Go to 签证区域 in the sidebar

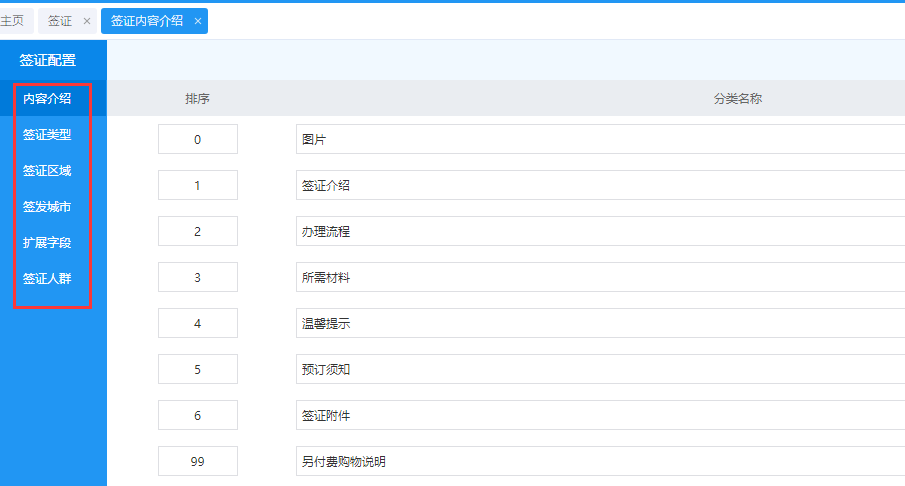coord(47,170)
